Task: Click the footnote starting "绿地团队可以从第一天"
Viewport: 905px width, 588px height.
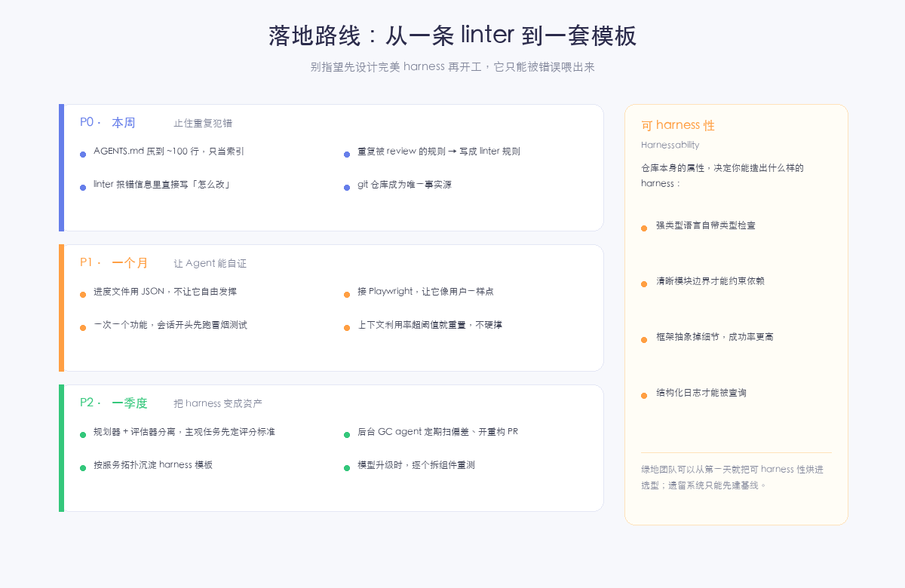Action: point(732,477)
